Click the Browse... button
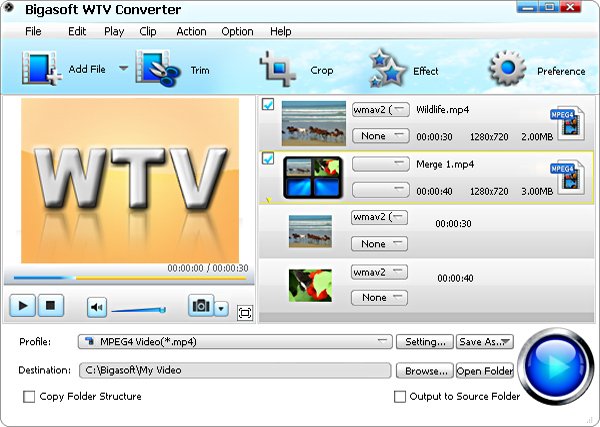 (x=425, y=371)
